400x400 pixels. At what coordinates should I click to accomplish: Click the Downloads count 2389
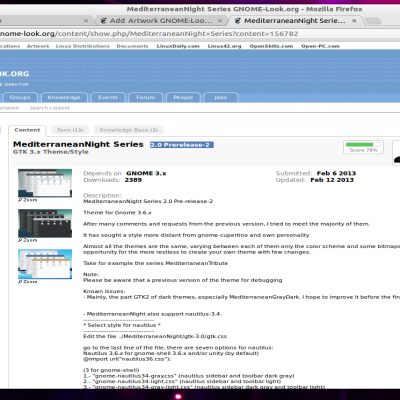click(133, 180)
